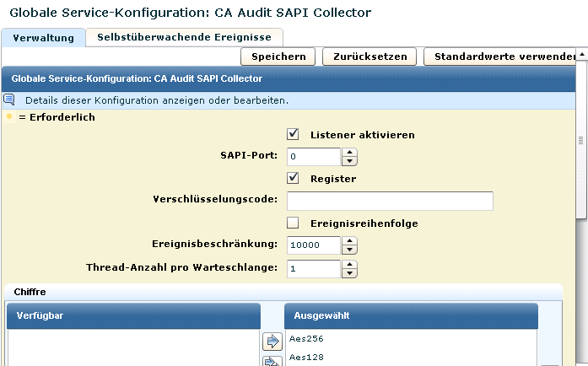
Task: Click the move-right arrow icon in Chiffre
Action: (x=272, y=342)
